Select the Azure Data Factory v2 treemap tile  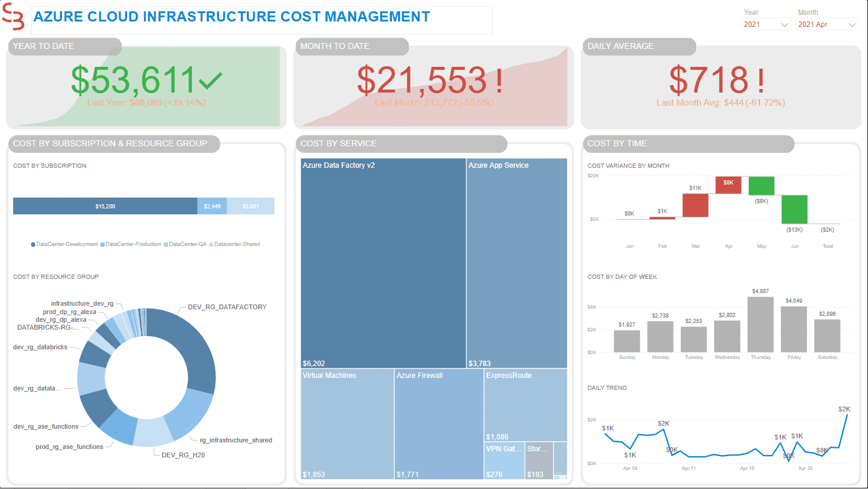click(383, 263)
